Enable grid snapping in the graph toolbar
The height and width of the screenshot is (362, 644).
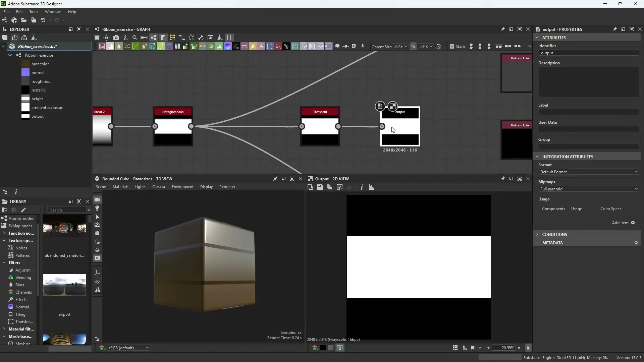click(x=229, y=38)
